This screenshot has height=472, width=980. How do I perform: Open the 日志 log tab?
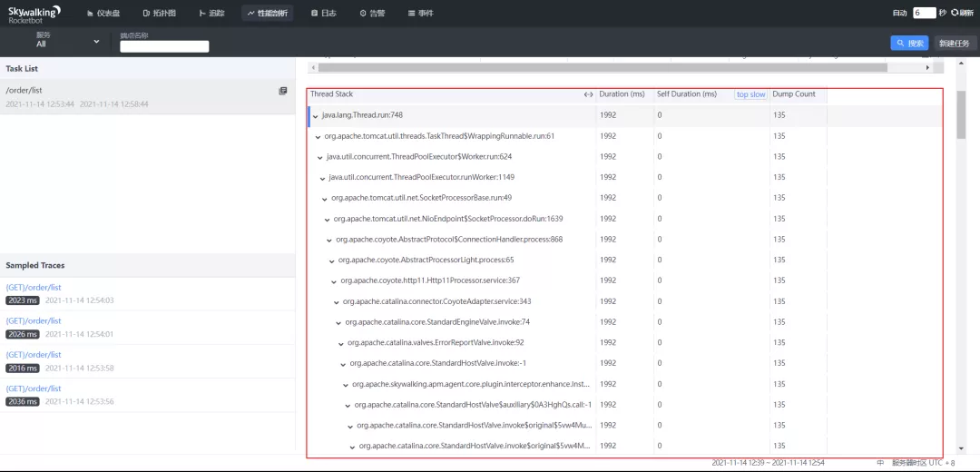[x=324, y=13]
